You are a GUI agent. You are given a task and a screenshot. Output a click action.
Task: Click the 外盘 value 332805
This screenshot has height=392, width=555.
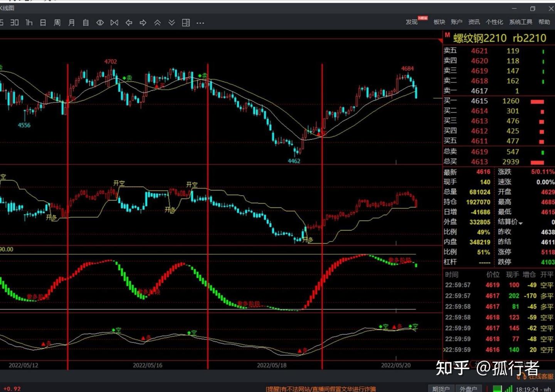[480, 222]
